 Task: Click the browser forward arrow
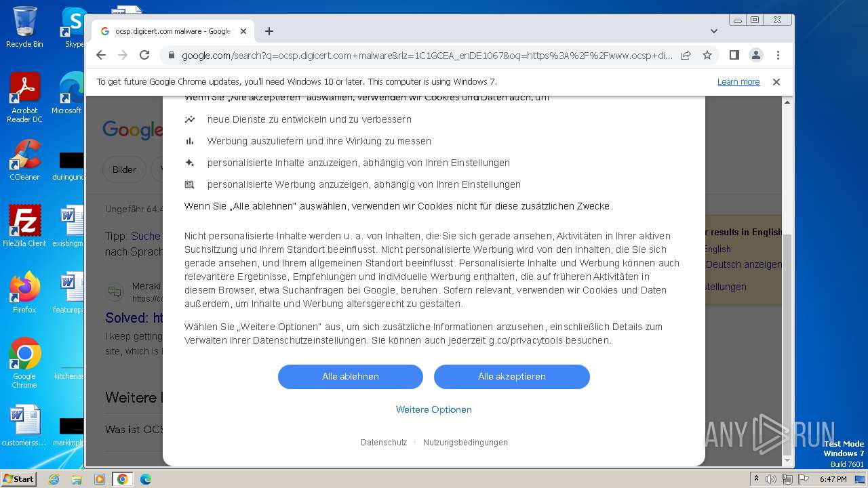pyautogui.click(x=123, y=55)
